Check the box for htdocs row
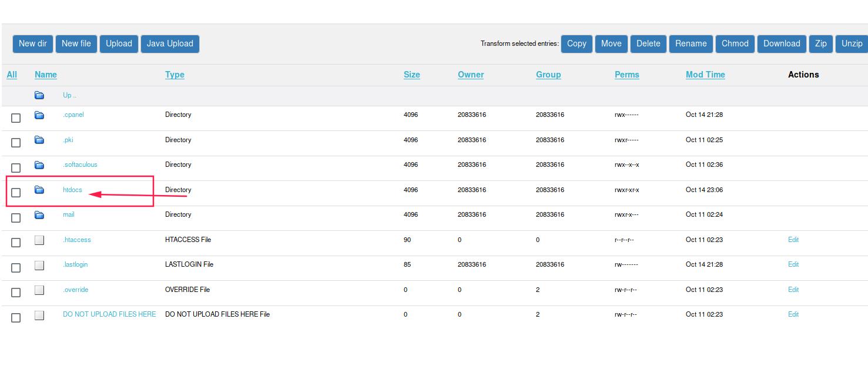Viewport: 868px width, 366px height. pyautogui.click(x=16, y=193)
